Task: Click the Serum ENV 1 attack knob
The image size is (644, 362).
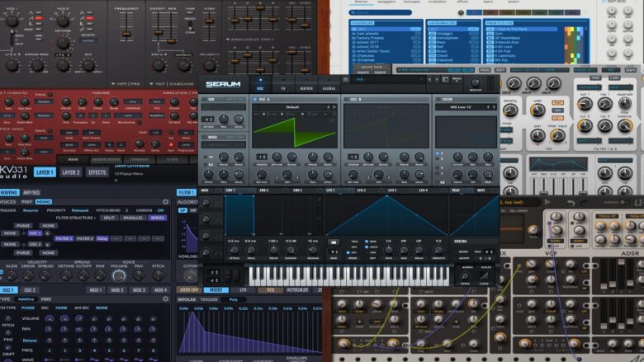Action: 234,250
